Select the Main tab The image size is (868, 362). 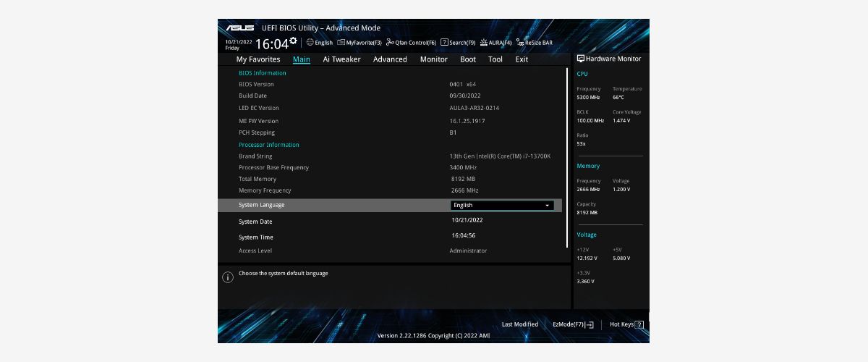(x=302, y=59)
